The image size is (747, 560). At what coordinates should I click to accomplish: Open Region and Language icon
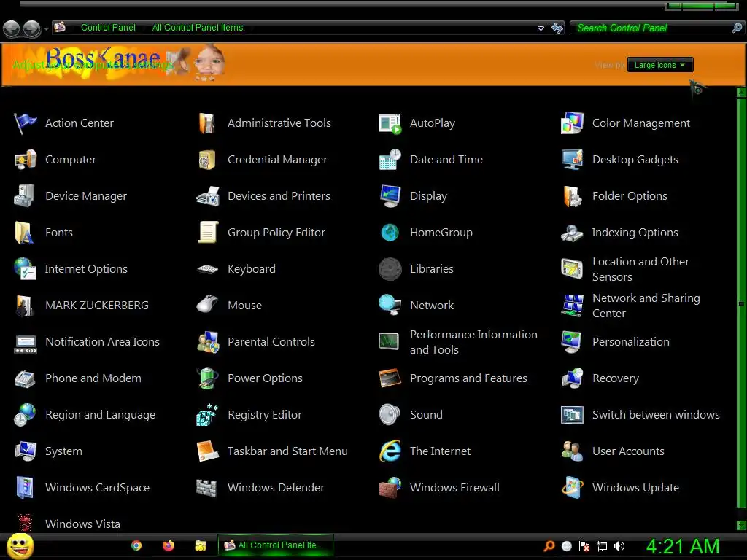tap(25, 415)
